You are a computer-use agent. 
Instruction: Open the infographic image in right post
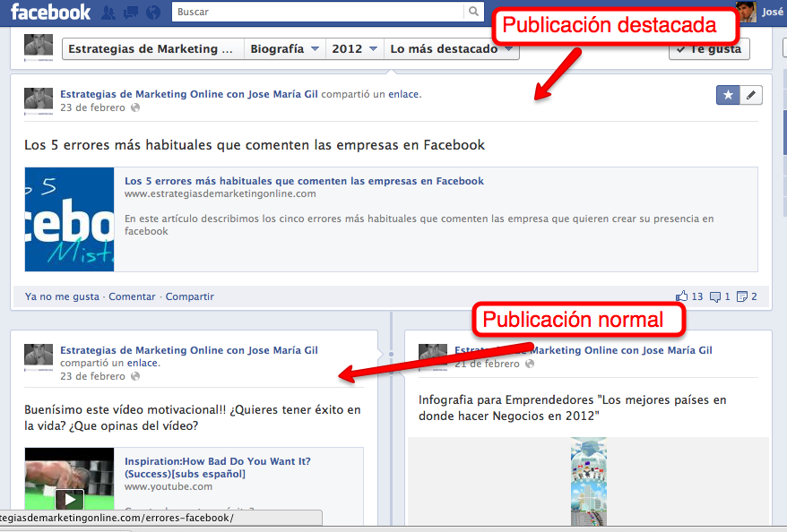click(589, 481)
